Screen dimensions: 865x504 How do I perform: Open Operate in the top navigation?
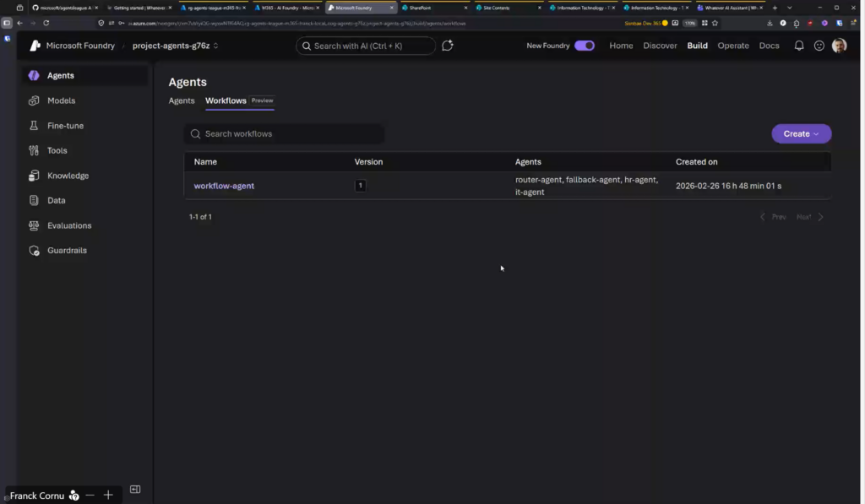[x=733, y=46]
